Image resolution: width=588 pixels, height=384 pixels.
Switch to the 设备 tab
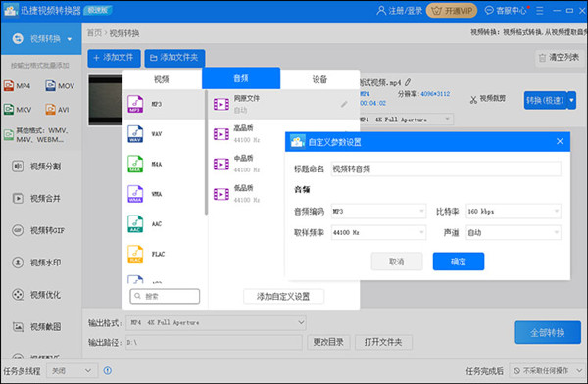[x=319, y=79]
